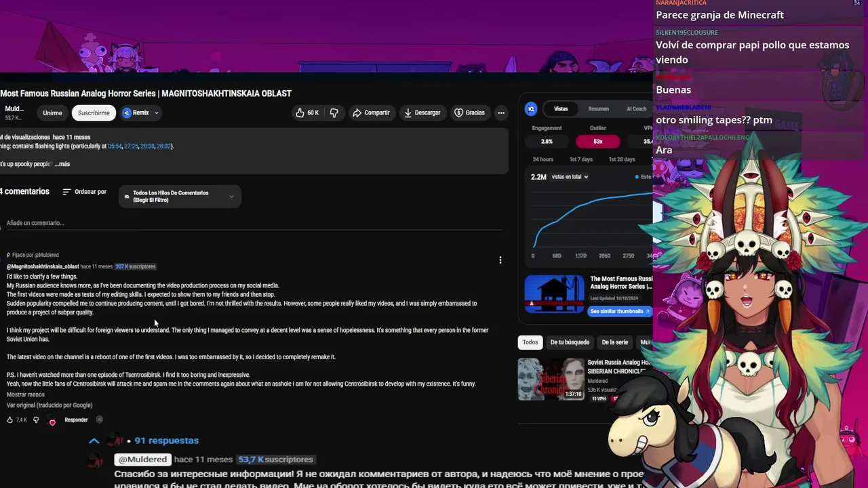868x488 pixels.
Task: Click the Fijado por @Muldered label
Action: pyautogui.click(x=33, y=255)
